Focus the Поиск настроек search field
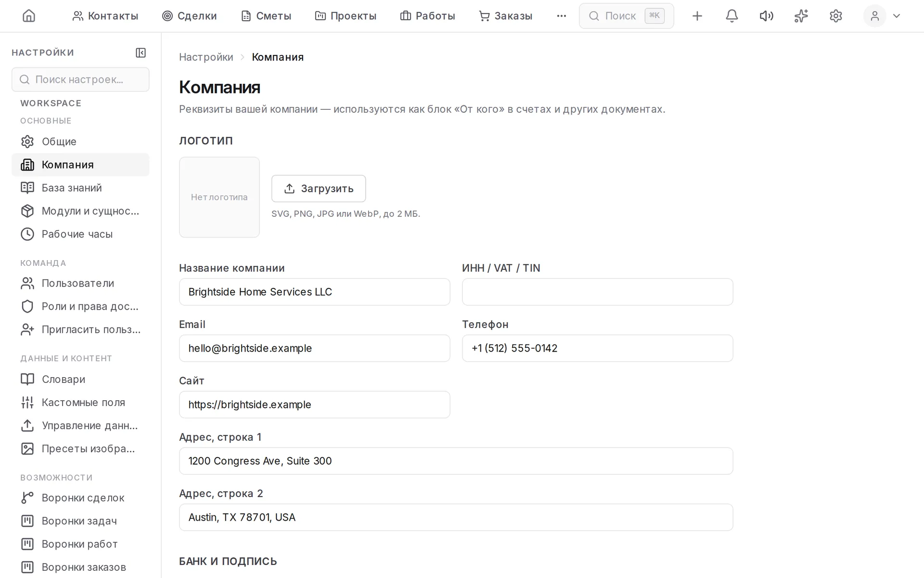Viewport: 924px width, 578px height. click(x=80, y=79)
